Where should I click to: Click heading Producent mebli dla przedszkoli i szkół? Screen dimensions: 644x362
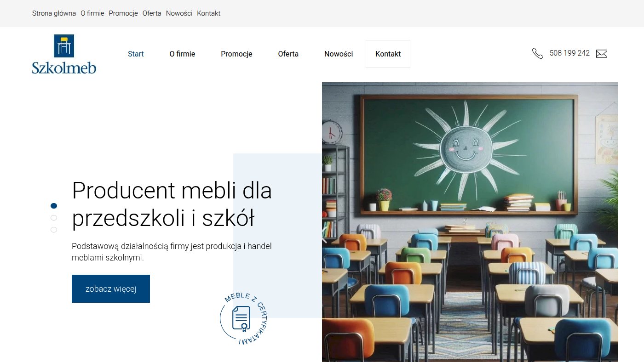pos(172,204)
